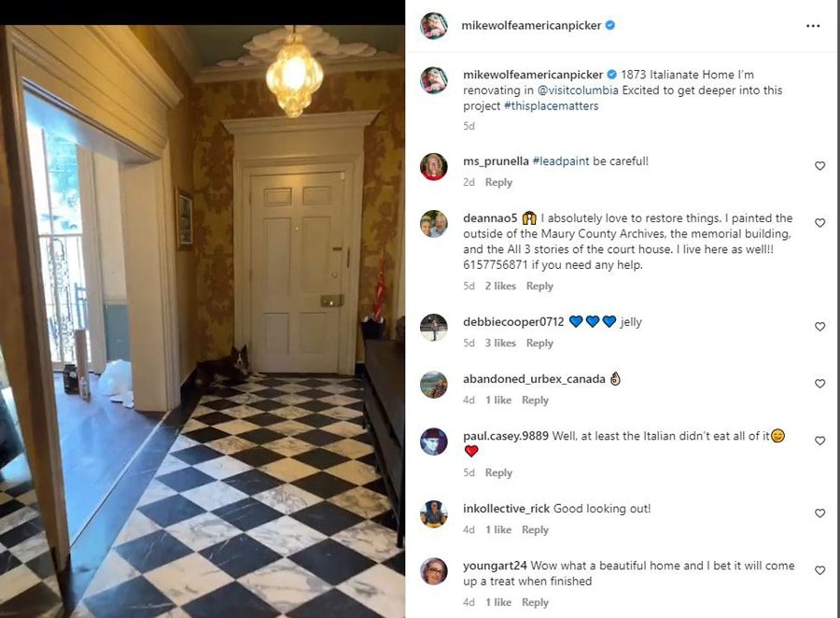Like inkollective_rick's comment with the heart
Image resolution: width=840 pixels, height=618 pixels.
coord(819,513)
